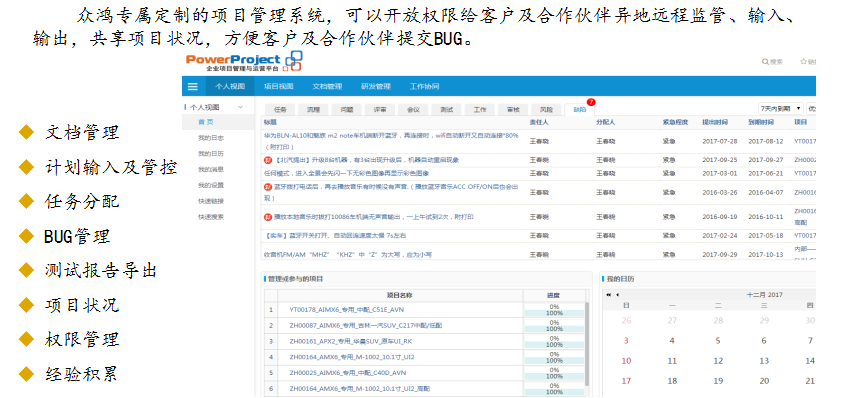Switch to the 风险 tab

point(546,109)
